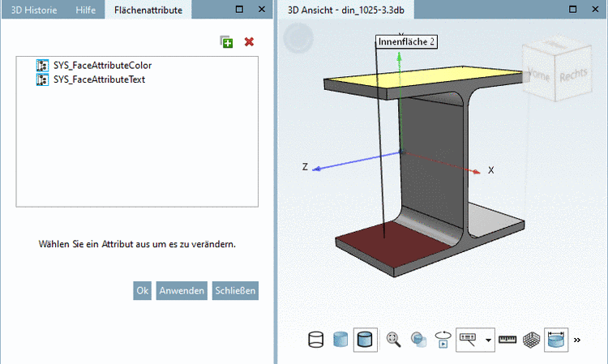
Task: Select the SYS_FaceAttributeText entry
Action: click(99, 79)
